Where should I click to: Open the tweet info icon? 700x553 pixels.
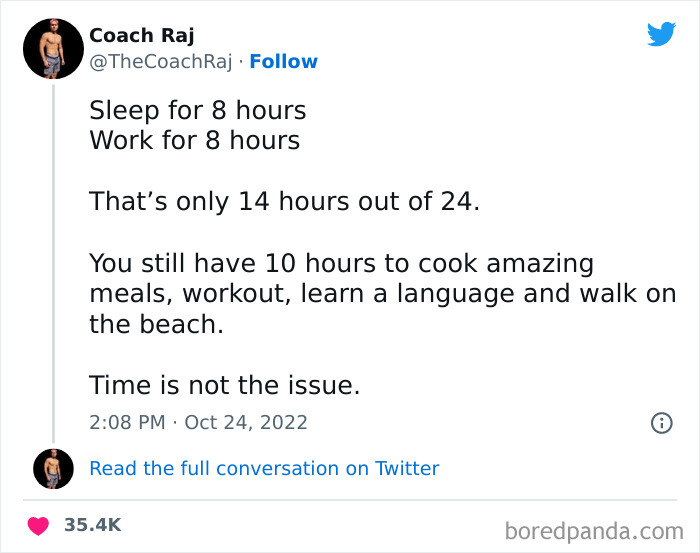point(661,423)
